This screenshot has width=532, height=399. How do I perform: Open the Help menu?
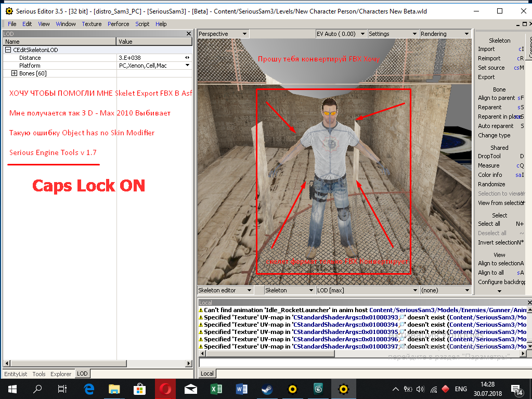tap(161, 24)
